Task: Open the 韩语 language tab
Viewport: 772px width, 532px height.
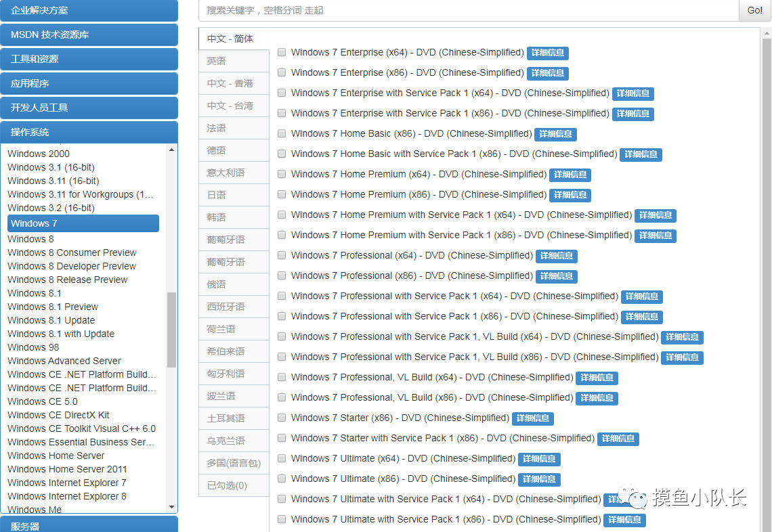Action: 234,217
